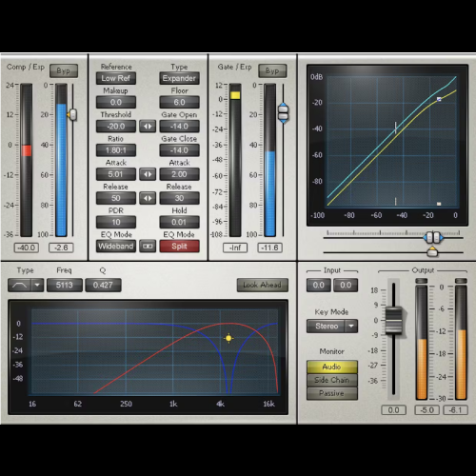
Task: Click the compressor input peak readout -40.0
Action: coord(27,248)
